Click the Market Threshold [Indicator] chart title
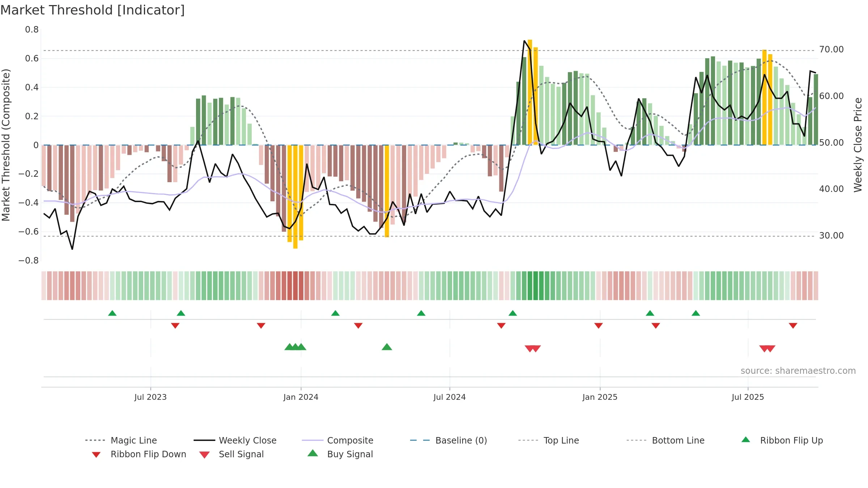 click(93, 10)
